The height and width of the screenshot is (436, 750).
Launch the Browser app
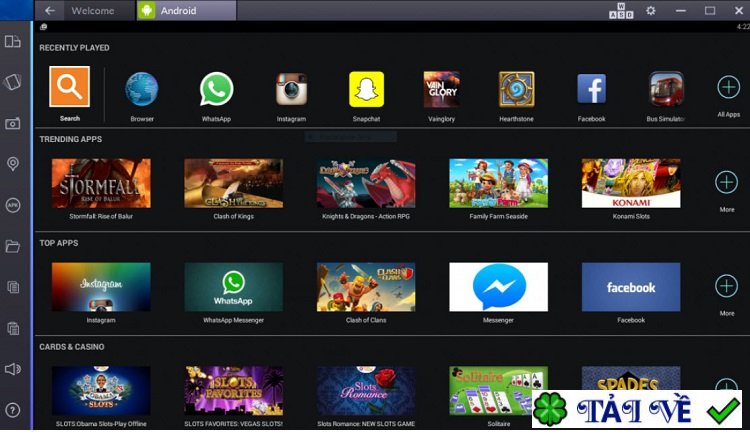pyautogui.click(x=142, y=89)
